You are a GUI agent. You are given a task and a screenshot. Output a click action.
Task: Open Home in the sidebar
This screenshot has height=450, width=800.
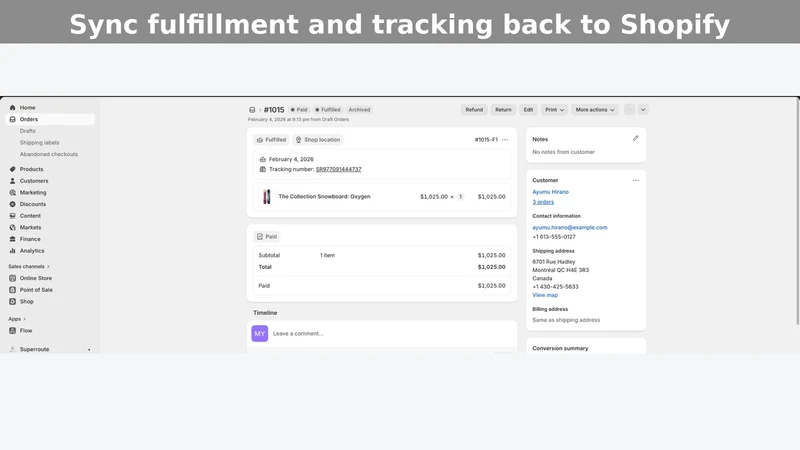click(28, 108)
